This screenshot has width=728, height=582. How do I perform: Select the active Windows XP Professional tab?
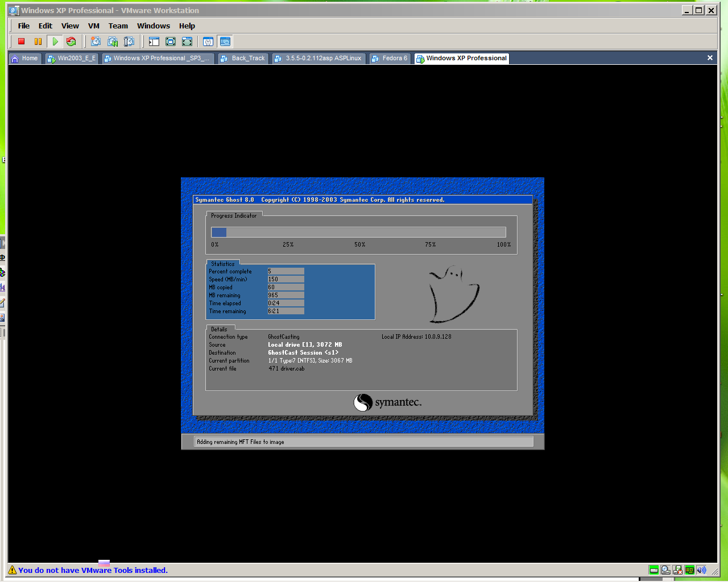(461, 59)
